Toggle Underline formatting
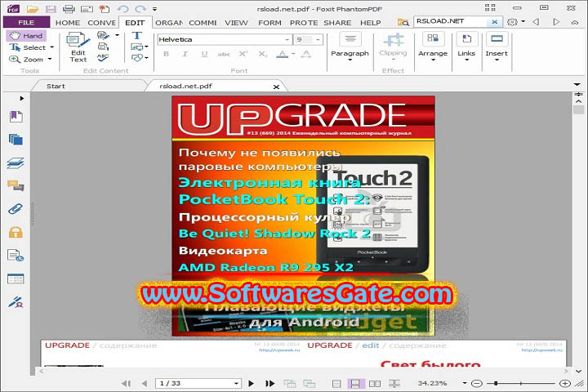 point(204,54)
